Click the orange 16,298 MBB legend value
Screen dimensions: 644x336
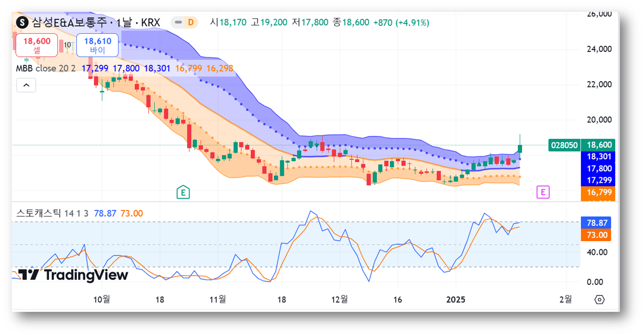tap(220, 68)
